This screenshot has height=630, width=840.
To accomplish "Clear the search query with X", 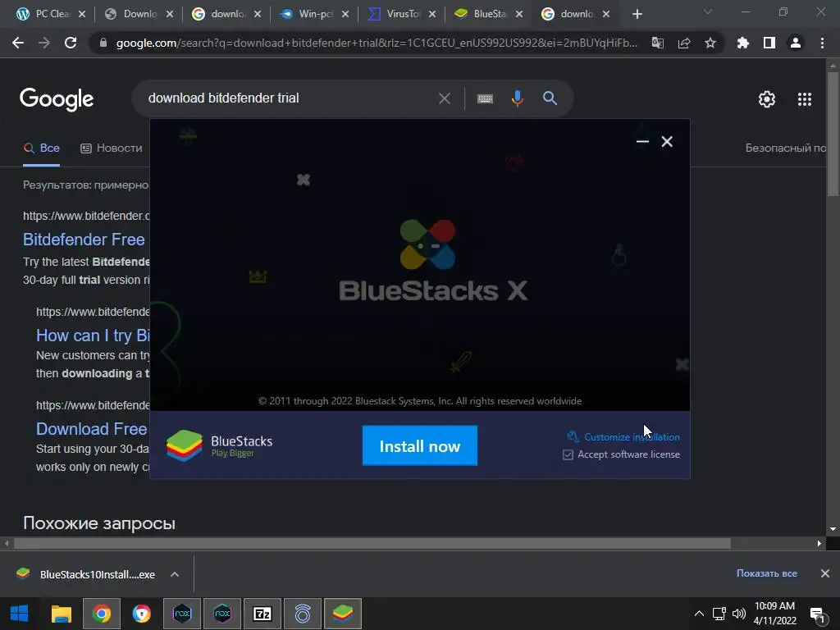I will pos(444,98).
